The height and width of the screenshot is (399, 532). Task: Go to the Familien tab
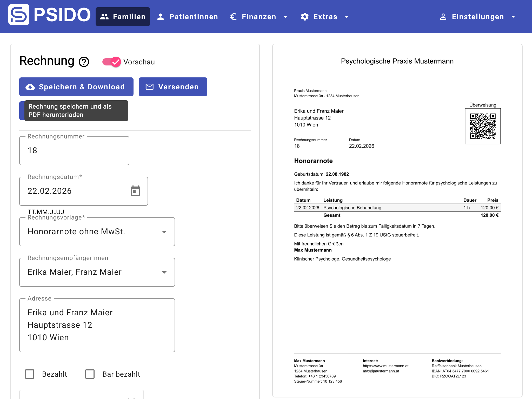pyautogui.click(x=123, y=17)
